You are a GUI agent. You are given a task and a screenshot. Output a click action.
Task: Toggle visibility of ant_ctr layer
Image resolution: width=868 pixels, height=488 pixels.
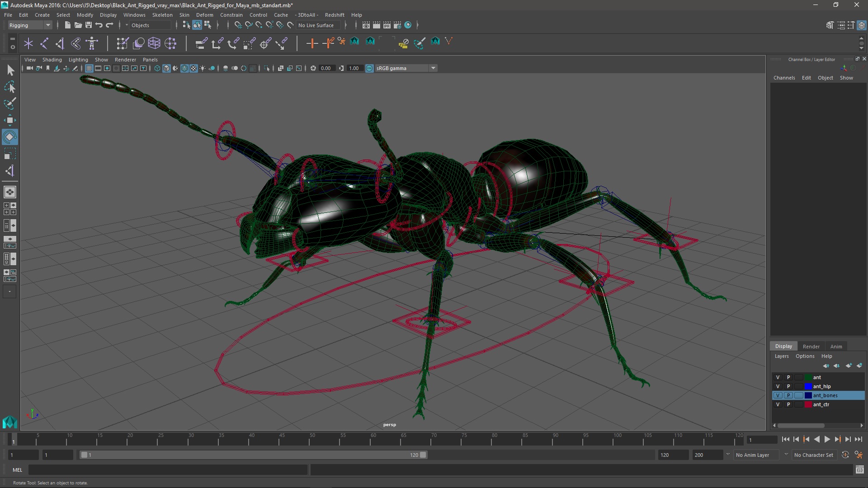pos(778,404)
